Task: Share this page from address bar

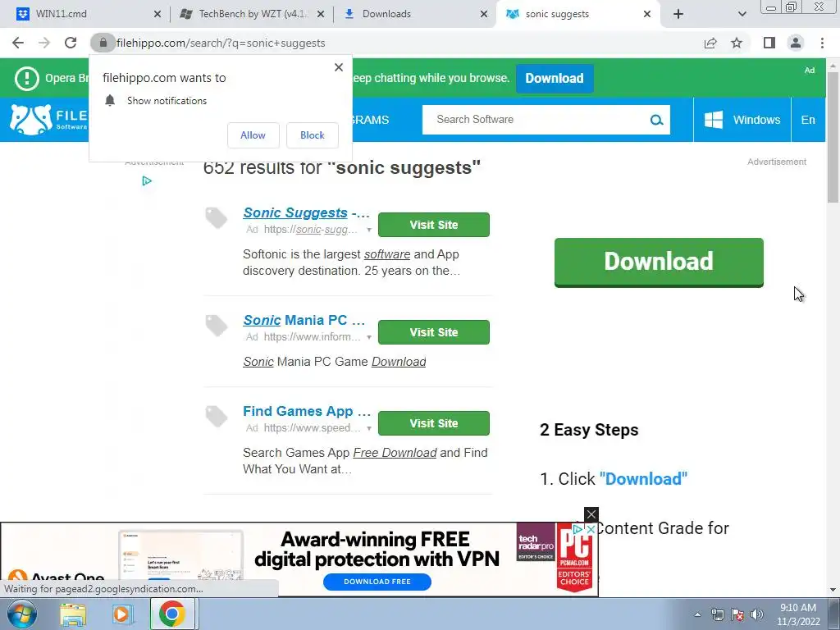Action: 710,43
